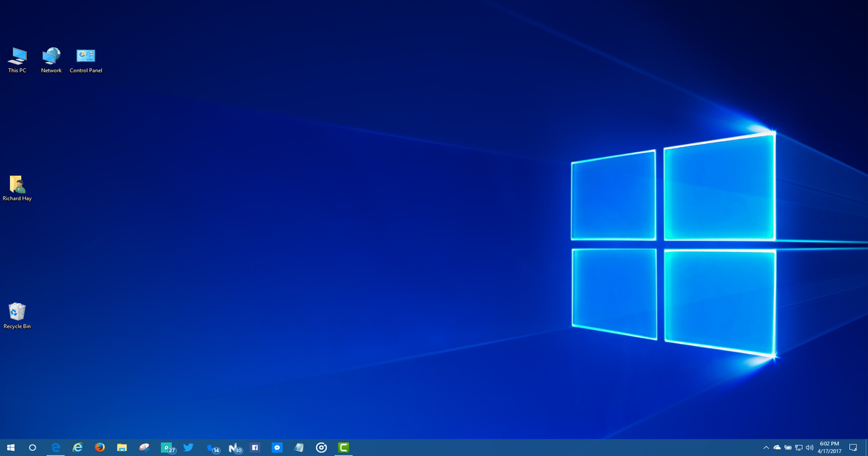868x456 pixels.
Task: Open File Explorer from the taskbar
Action: click(x=122, y=448)
